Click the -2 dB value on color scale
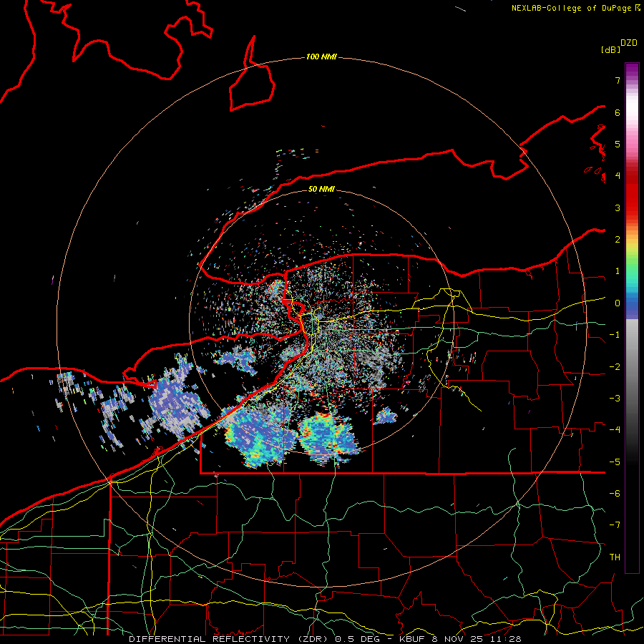Image resolution: width=644 pixels, height=644 pixels. tap(615, 367)
